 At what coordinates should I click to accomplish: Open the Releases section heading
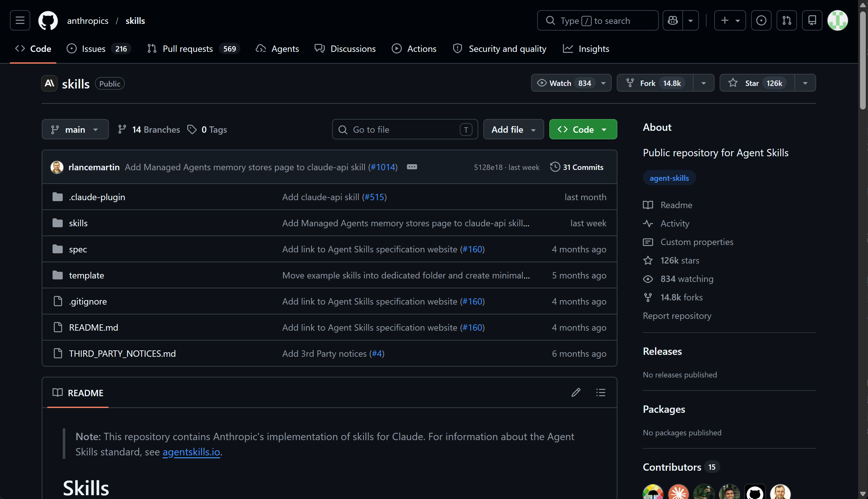[x=662, y=351]
